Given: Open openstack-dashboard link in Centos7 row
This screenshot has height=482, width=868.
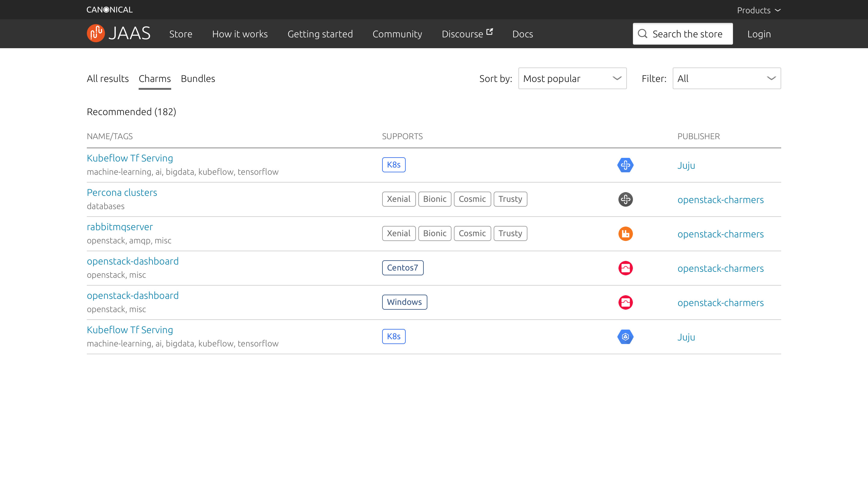Looking at the screenshot, I should click(x=133, y=261).
